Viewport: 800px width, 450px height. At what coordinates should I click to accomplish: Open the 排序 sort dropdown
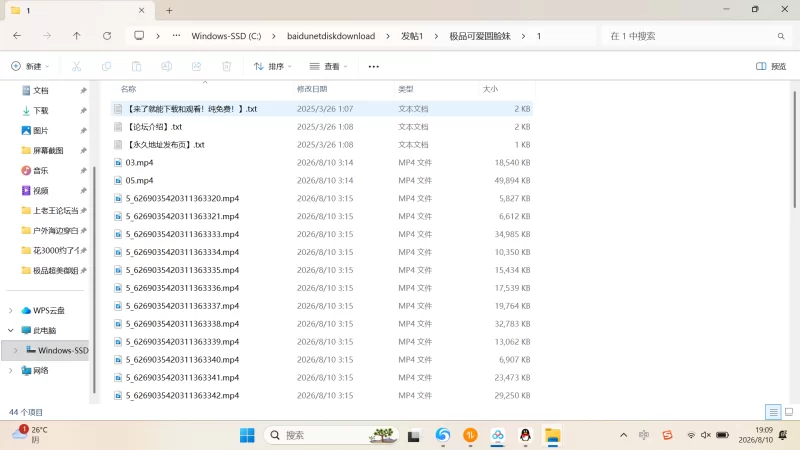coord(272,66)
